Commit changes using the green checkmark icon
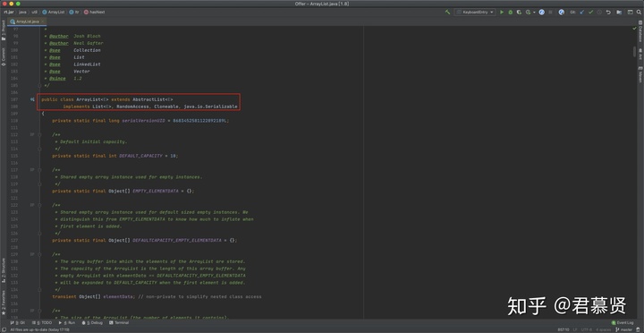The height and width of the screenshot is (333, 644). (590, 13)
